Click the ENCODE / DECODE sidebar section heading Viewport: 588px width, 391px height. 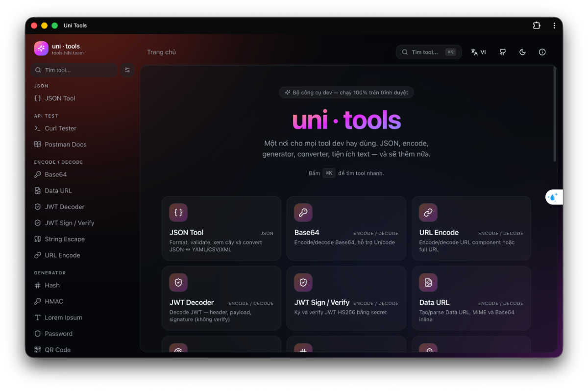pos(58,162)
